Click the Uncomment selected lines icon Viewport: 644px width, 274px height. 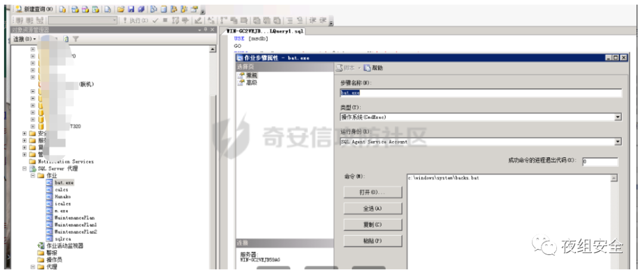point(300,20)
